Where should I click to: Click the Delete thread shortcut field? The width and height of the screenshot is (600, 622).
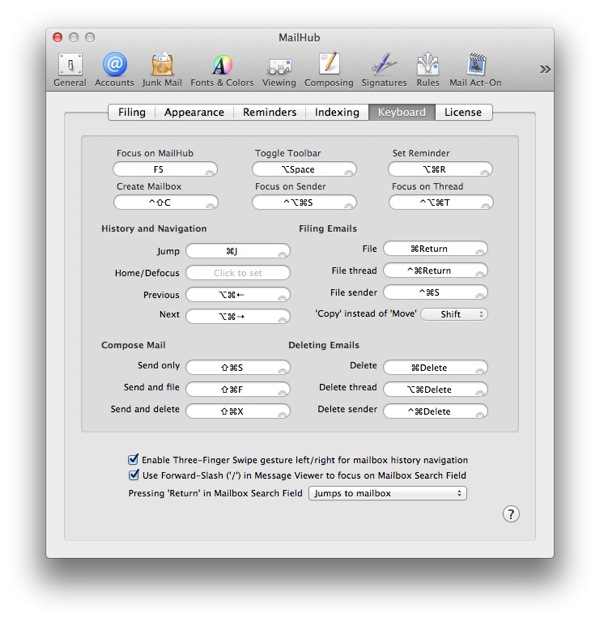coord(435,389)
